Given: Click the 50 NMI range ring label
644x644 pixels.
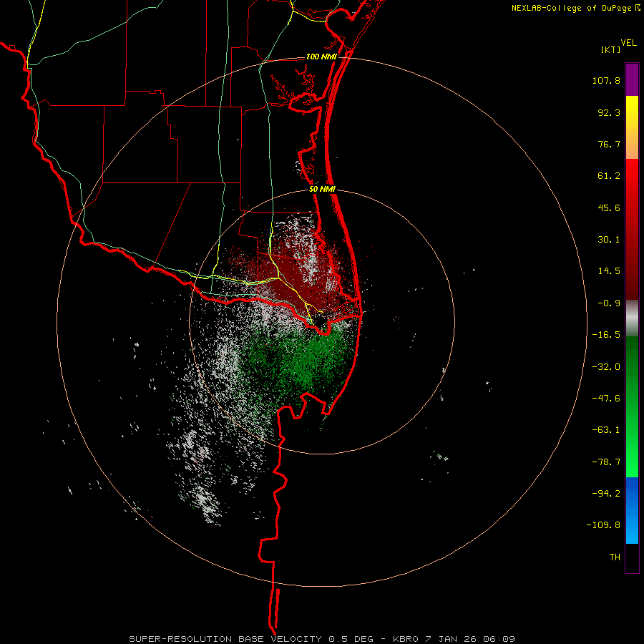Looking at the screenshot, I should point(322,190).
